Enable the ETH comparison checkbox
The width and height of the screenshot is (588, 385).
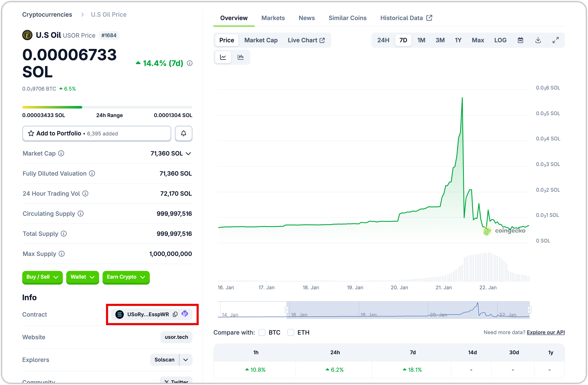pos(291,332)
